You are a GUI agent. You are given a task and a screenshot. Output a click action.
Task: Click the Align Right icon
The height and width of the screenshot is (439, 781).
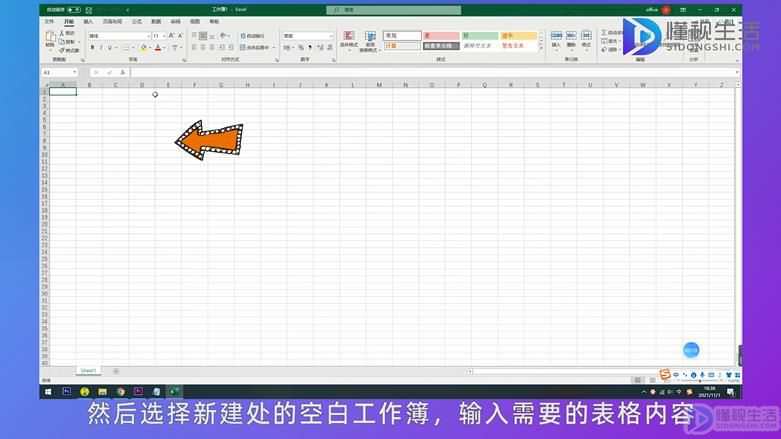pos(212,47)
